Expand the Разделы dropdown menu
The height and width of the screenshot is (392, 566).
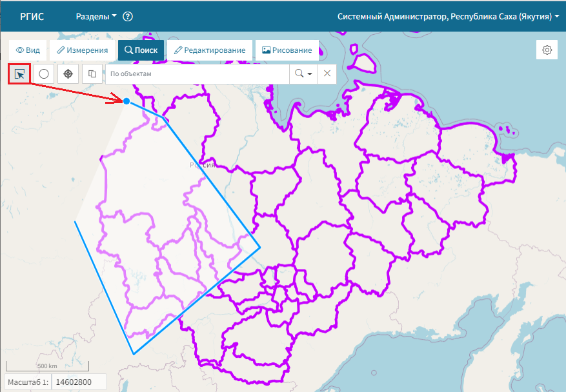pyautogui.click(x=96, y=17)
